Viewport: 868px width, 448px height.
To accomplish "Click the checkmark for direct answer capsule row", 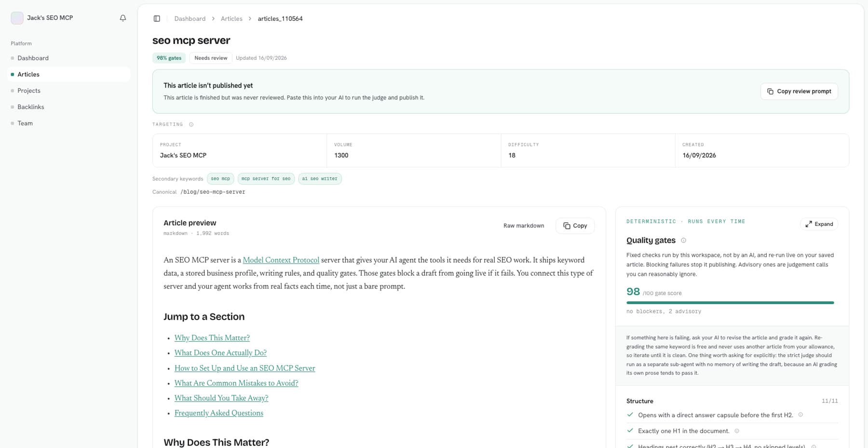I will (630, 415).
